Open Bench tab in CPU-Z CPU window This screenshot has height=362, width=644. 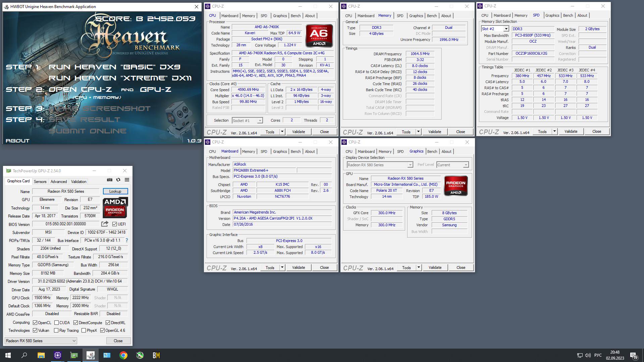(x=296, y=16)
